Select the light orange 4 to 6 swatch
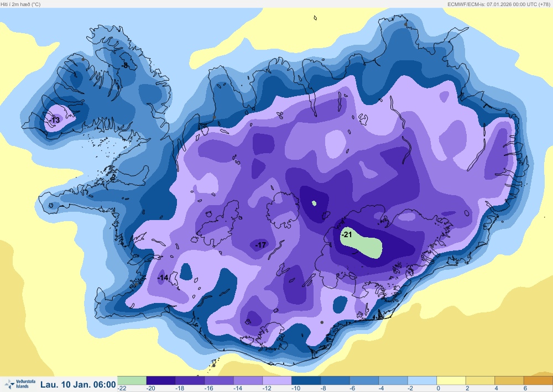Image resolution: width=553 pixels, height=392 pixels. (x=510, y=380)
